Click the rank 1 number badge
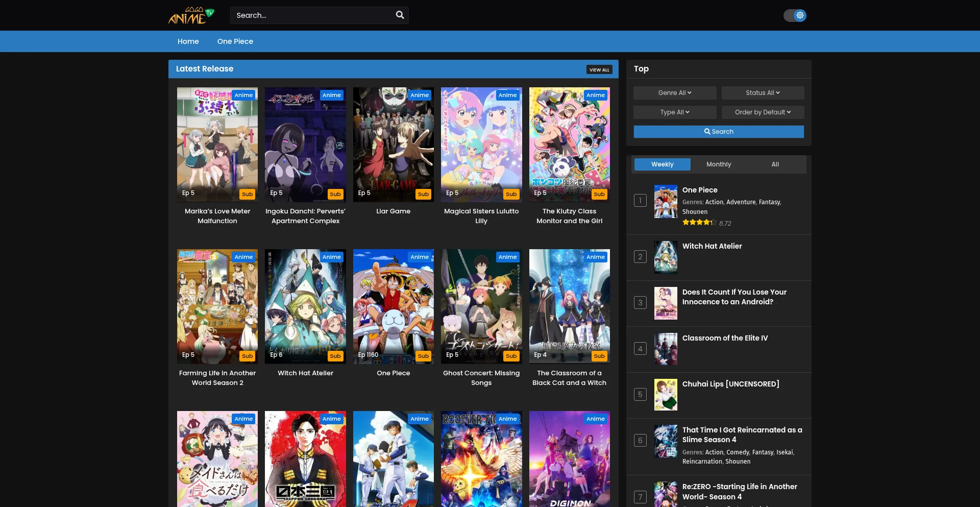This screenshot has height=507, width=980. (x=640, y=201)
